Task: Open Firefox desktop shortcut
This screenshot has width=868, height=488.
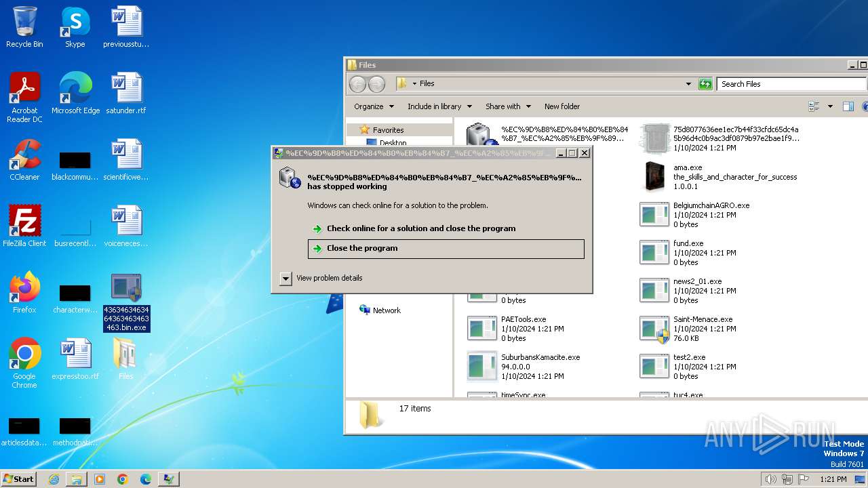Action: pyautogui.click(x=24, y=293)
